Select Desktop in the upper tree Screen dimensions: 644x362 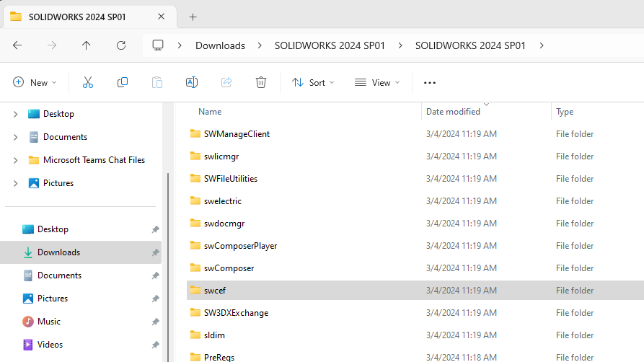point(58,114)
